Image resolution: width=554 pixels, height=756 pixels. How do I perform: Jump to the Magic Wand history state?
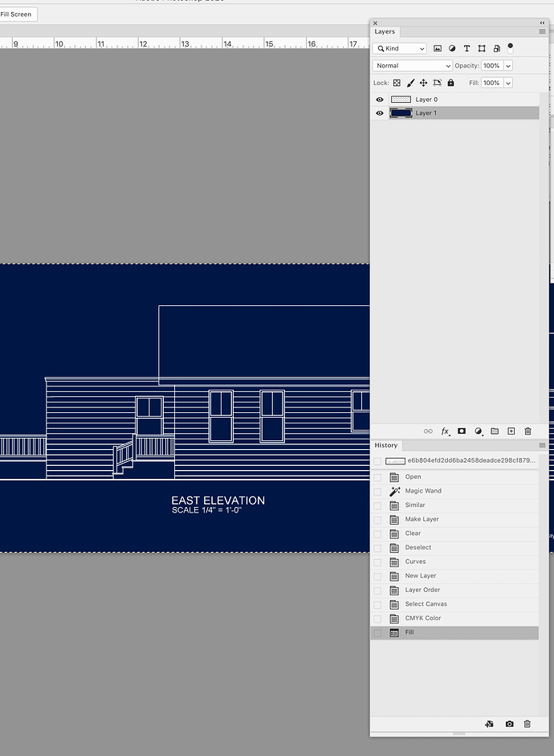pos(423,491)
